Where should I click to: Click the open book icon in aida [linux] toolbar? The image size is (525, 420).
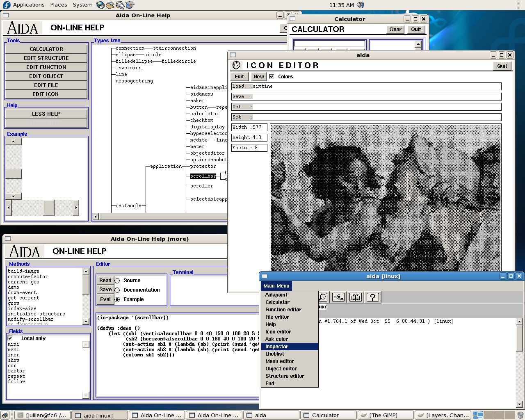coord(355,297)
